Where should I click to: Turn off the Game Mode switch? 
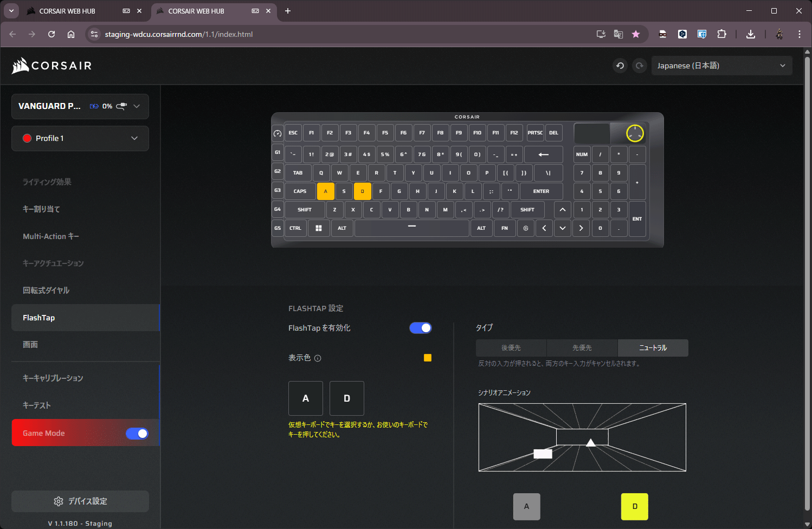[137, 434]
